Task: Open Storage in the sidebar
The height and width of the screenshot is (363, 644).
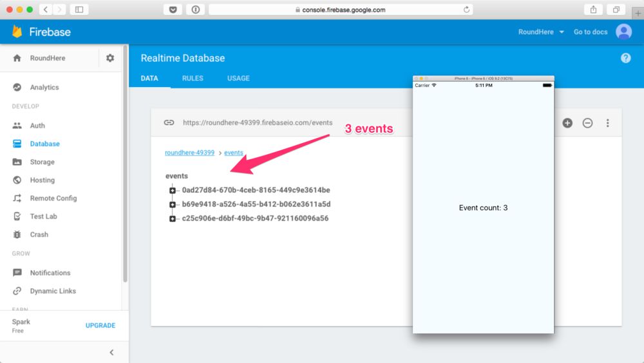Action: (x=43, y=162)
